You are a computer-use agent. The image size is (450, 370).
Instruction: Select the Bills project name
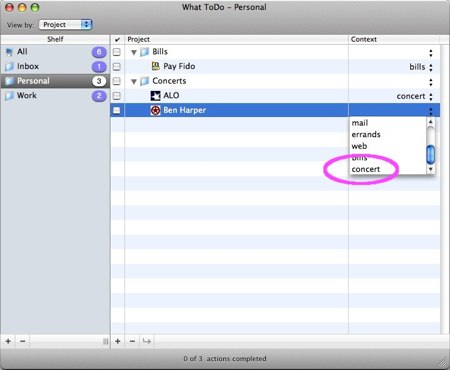(160, 52)
